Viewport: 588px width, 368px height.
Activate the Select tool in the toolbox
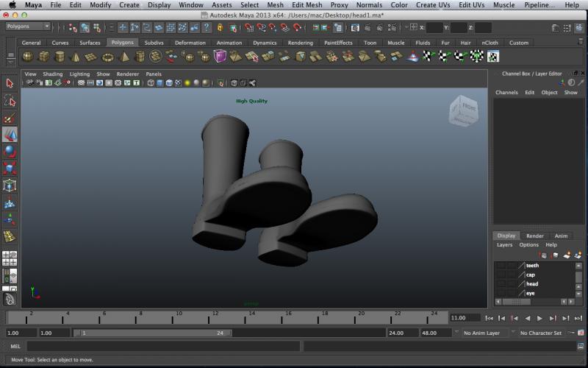point(10,84)
